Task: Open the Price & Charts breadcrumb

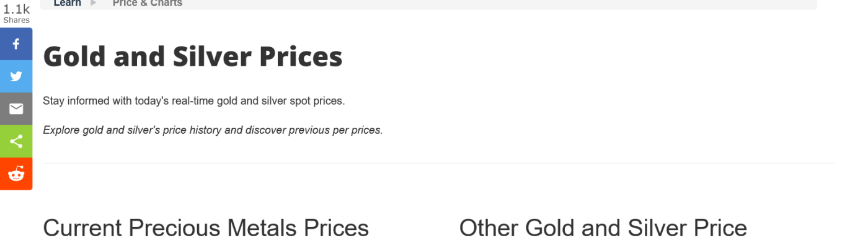Action: [x=148, y=3]
